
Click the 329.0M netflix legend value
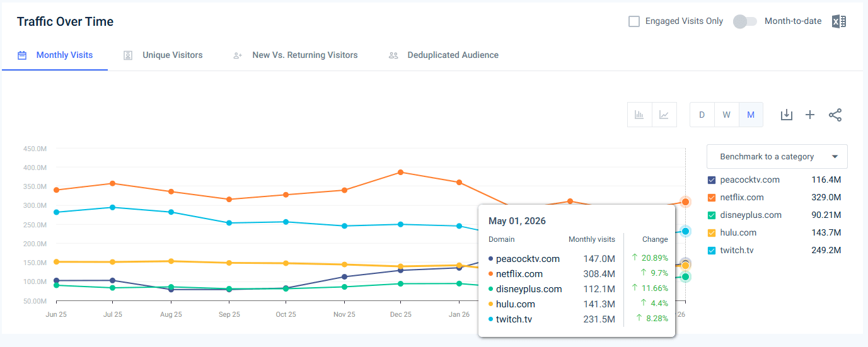pyautogui.click(x=826, y=198)
